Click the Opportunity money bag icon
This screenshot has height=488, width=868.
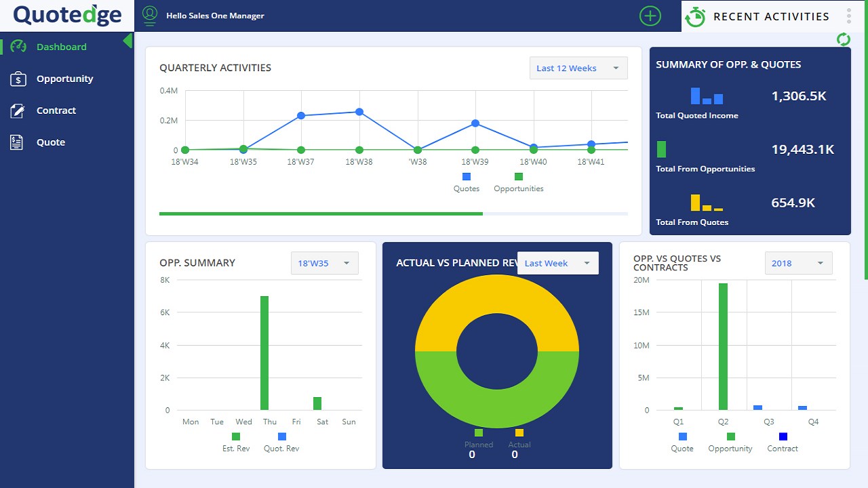(18, 79)
